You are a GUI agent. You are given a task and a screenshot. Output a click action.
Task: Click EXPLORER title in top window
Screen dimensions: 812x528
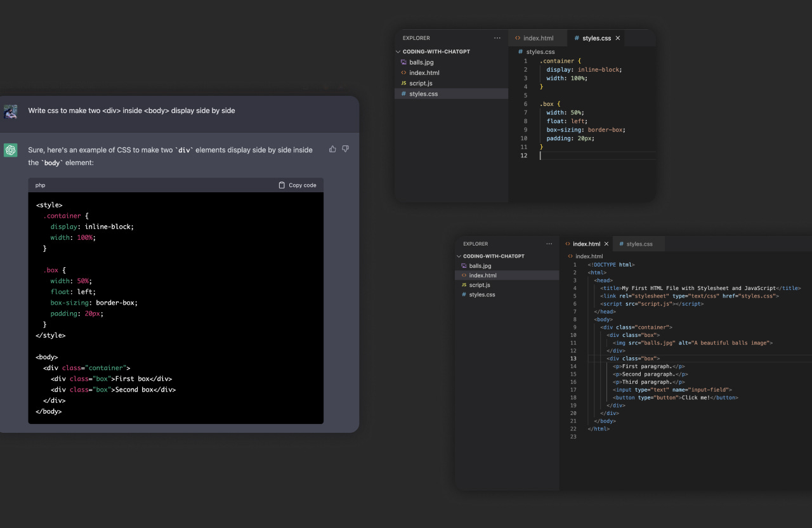416,38
